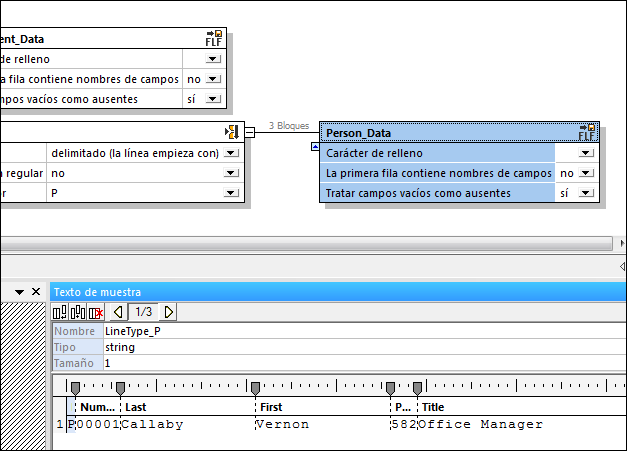Open the pane options dropdown arrow
This screenshot has width=627, height=451.
(20, 291)
